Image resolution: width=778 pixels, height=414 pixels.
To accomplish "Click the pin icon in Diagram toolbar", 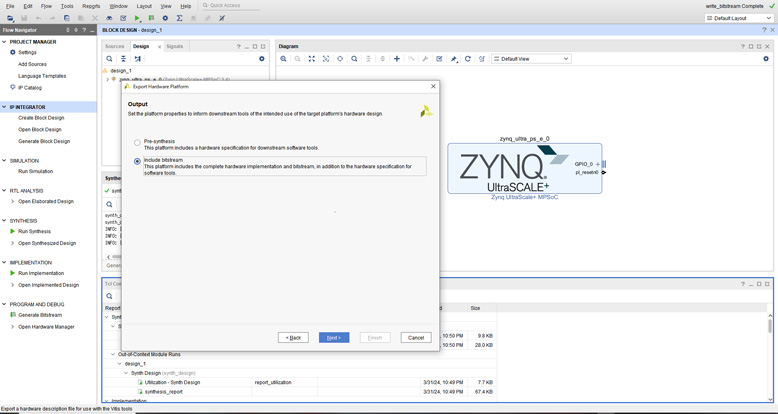I will coord(454,59).
